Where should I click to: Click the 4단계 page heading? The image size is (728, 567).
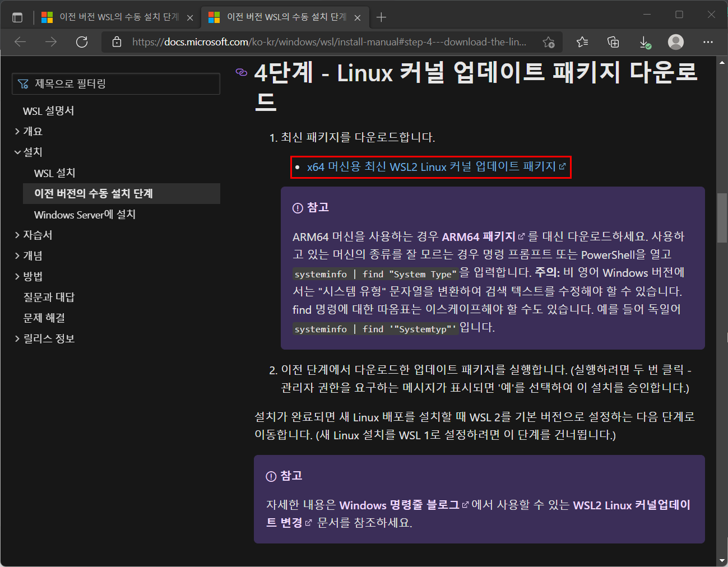point(476,87)
